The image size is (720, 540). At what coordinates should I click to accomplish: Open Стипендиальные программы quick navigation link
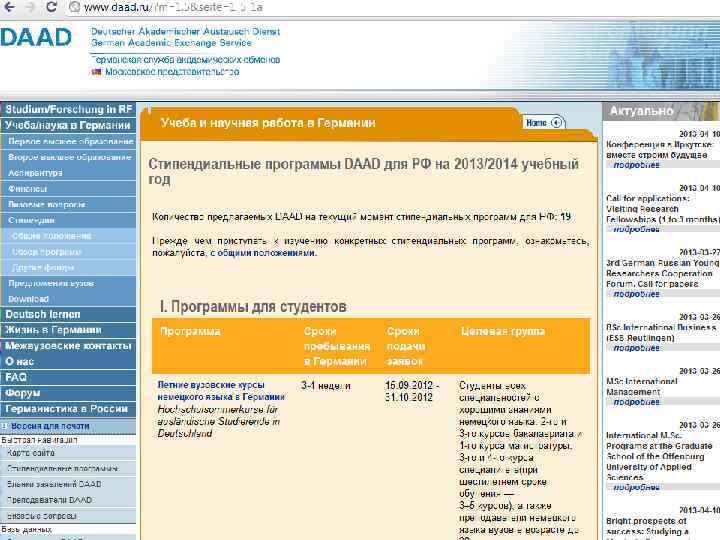tap(62, 469)
